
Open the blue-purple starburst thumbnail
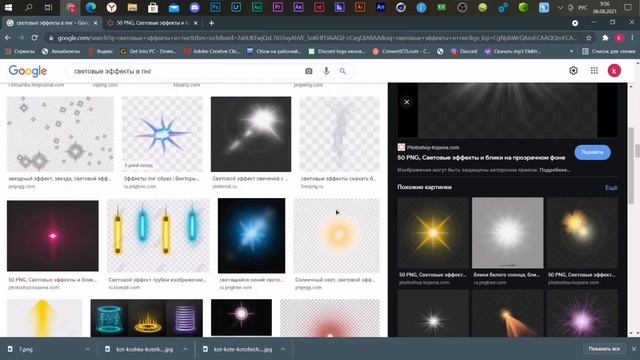coord(162,134)
